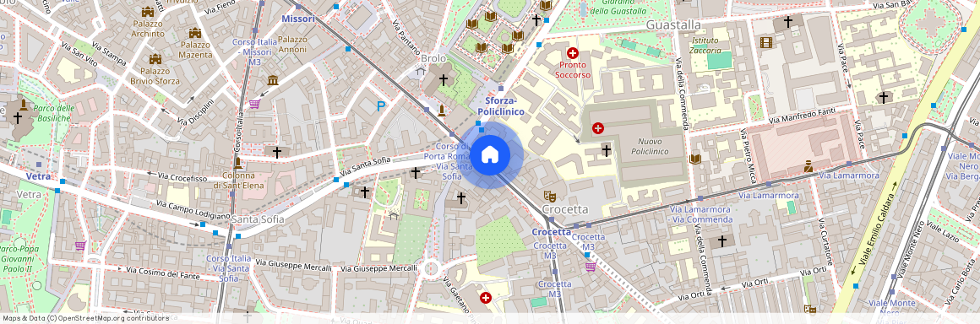Click the church cross near Via San Barnaba
Image resolution: width=980 pixels, height=324 pixels.
point(787,22)
